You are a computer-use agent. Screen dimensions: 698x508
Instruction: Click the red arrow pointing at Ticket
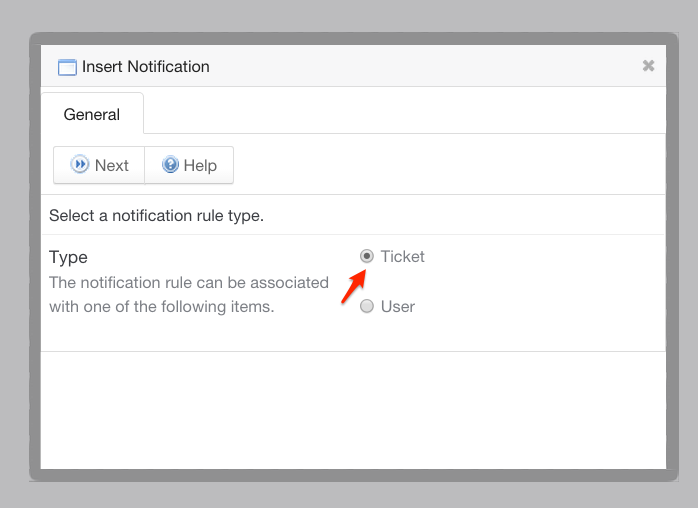click(353, 285)
